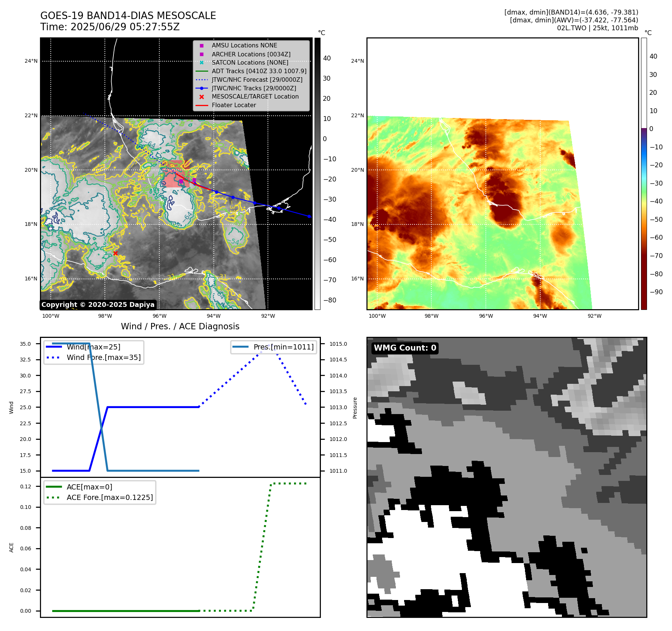Click the blue track endpoint dot at far right

coord(309,216)
